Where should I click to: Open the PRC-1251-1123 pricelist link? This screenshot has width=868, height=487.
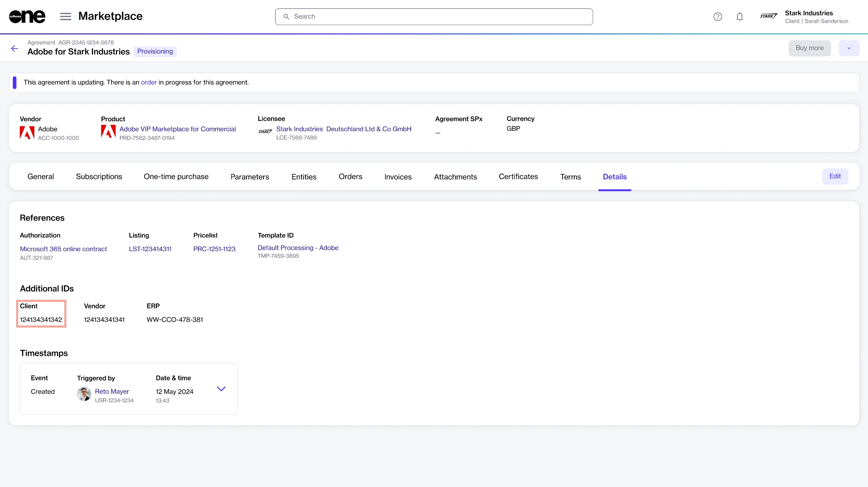(x=214, y=249)
